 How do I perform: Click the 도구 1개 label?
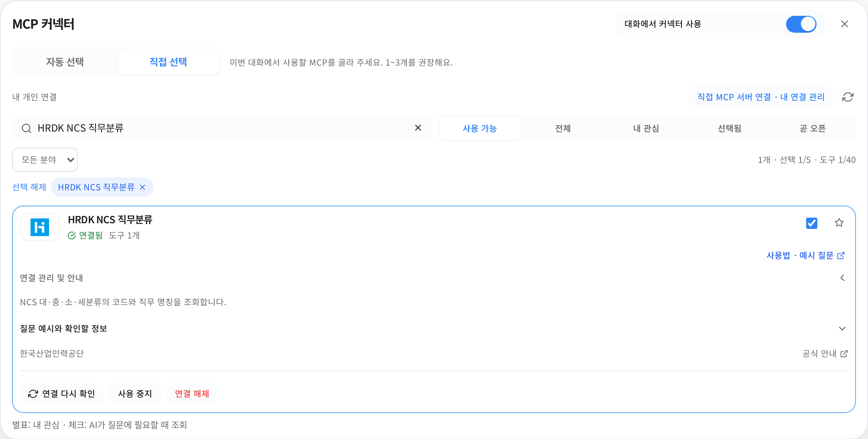pos(124,235)
